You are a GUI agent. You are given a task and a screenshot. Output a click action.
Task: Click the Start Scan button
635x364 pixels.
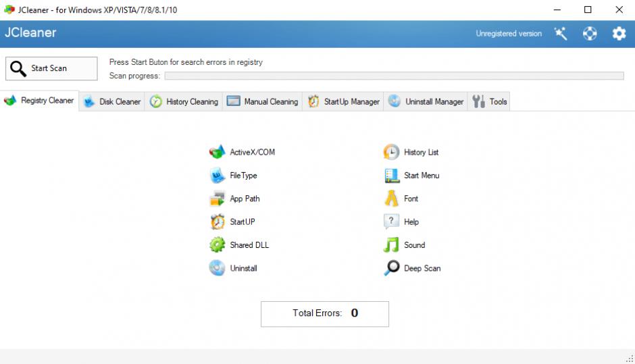[x=51, y=68]
